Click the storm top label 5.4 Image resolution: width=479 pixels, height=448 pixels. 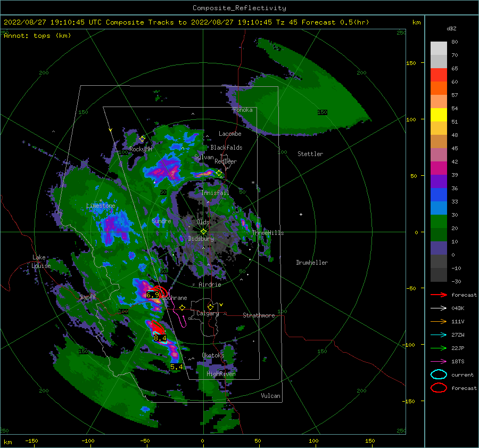pos(177,366)
